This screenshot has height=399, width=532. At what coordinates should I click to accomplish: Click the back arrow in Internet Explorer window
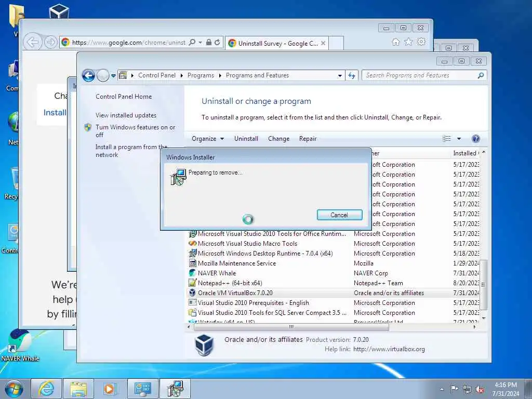pyautogui.click(x=33, y=43)
